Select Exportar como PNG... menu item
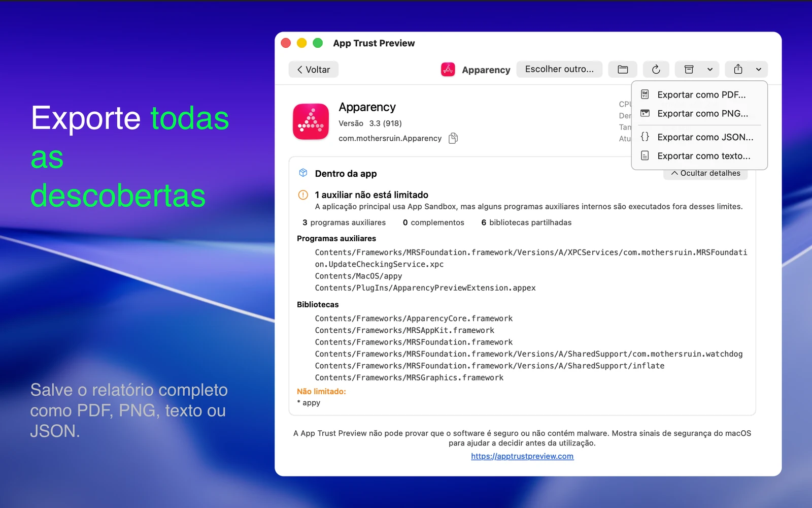 [699, 113]
